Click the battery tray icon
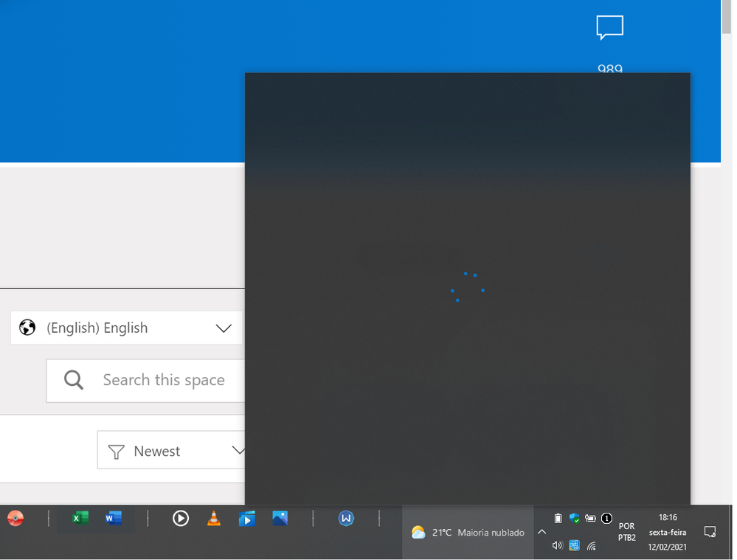 558,518
